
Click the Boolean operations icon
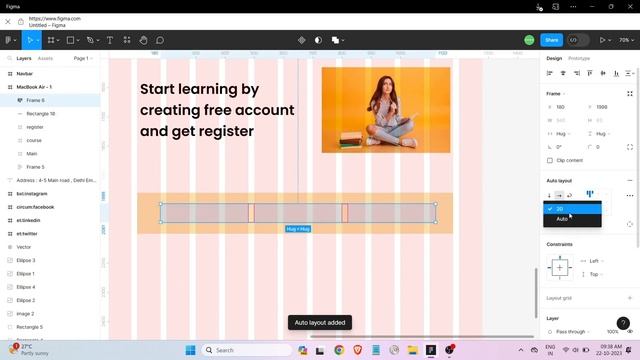pyautogui.click(x=336, y=40)
